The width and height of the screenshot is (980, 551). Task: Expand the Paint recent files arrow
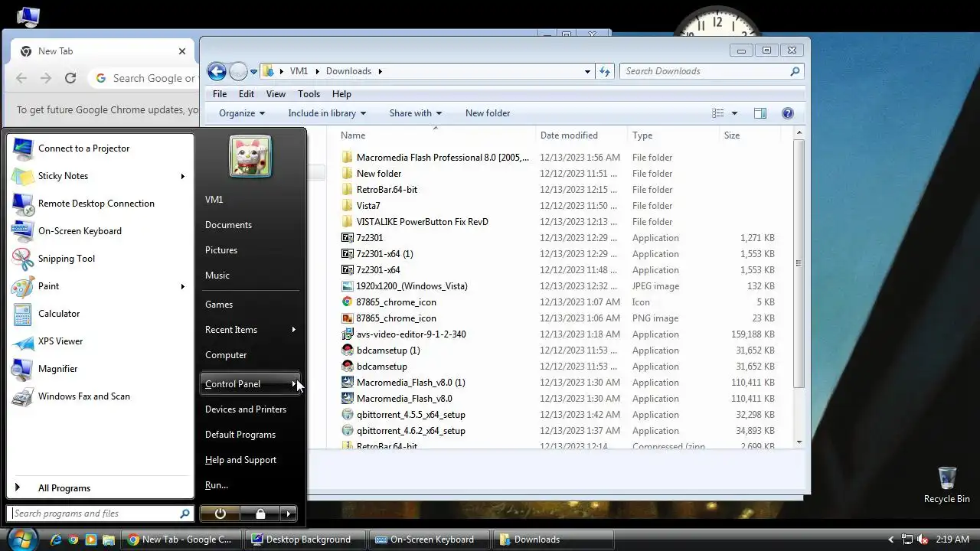click(182, 286)
